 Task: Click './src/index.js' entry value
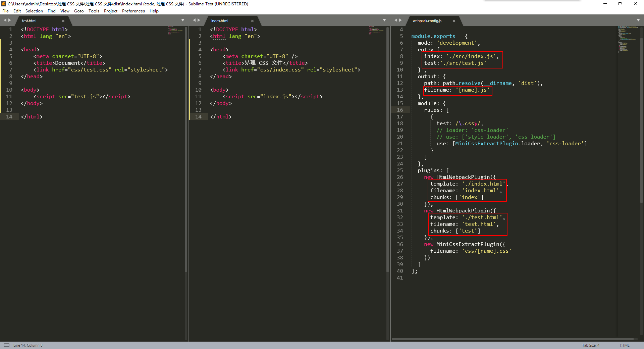click(471, 56)
